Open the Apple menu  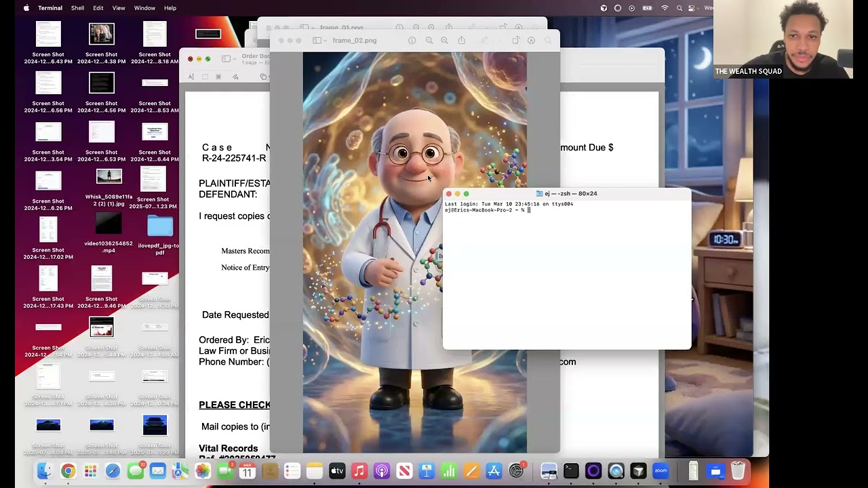(26, 8)
